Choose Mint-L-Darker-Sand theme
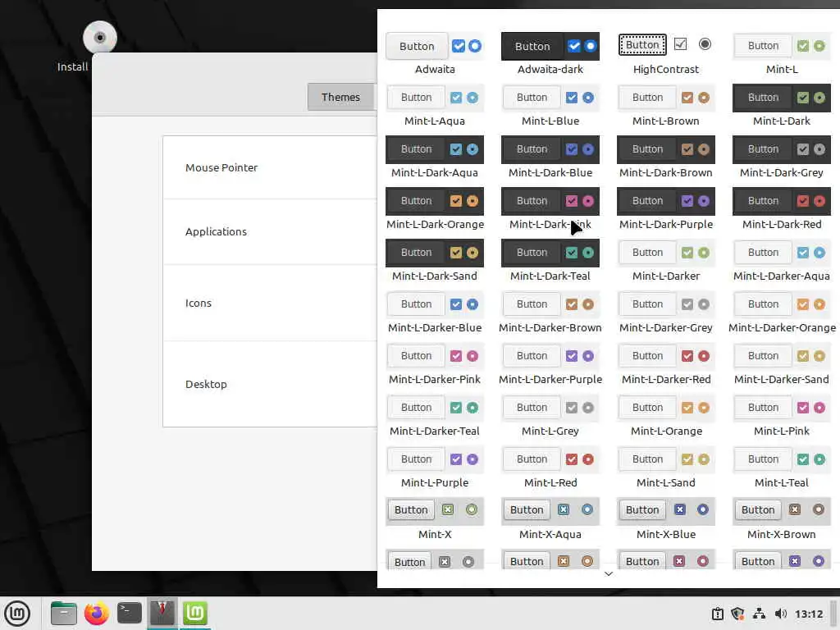The height and width of the screenshot is (630, 840). click(782, 364)
